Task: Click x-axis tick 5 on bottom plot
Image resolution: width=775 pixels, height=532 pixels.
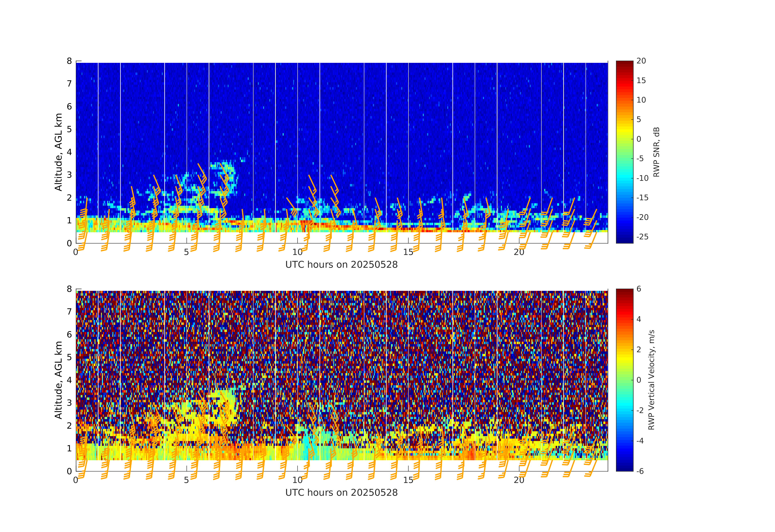Action: pos(186,480)
